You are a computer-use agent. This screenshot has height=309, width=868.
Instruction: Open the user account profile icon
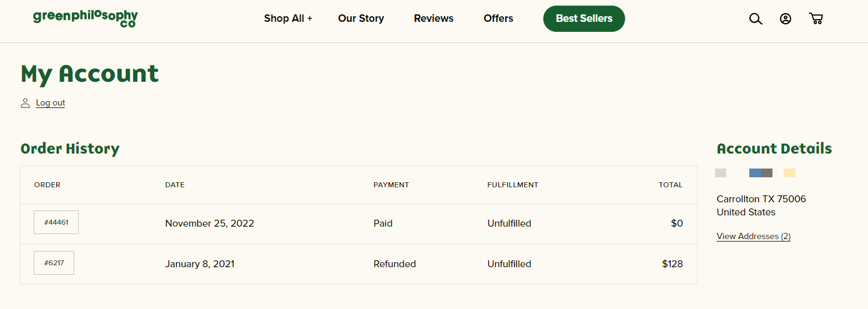coord(786,19)
